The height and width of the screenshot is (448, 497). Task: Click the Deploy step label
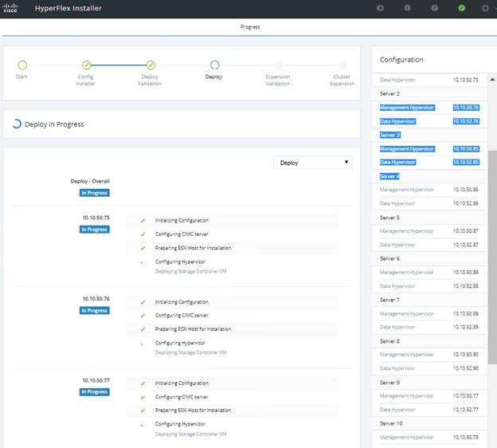[x=214, y=77]
